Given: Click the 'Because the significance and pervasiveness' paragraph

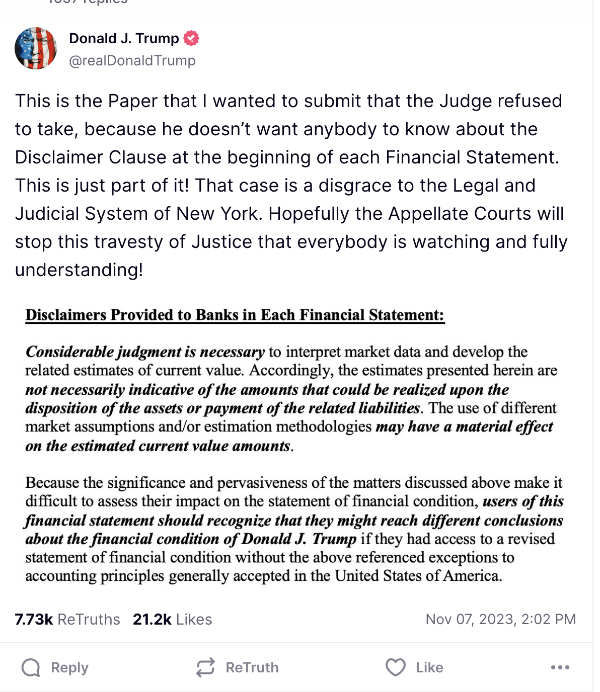Looking at the screenshot, I should pos(294,529).
